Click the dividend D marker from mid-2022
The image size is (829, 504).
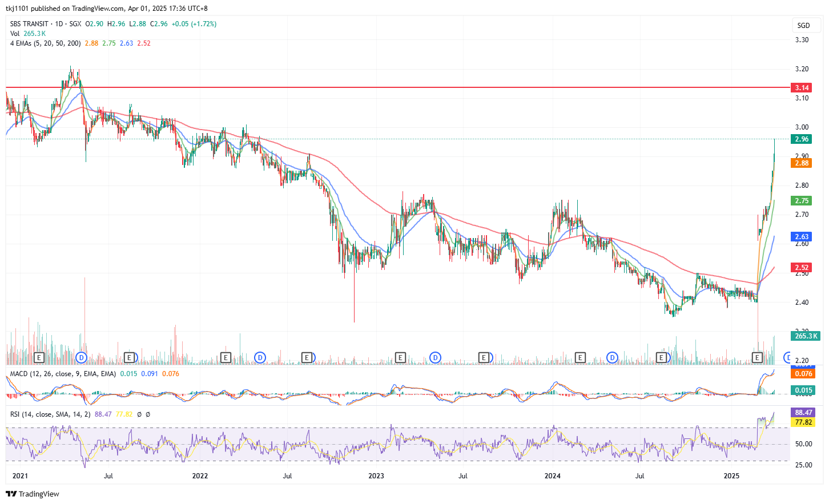point(260,358)
